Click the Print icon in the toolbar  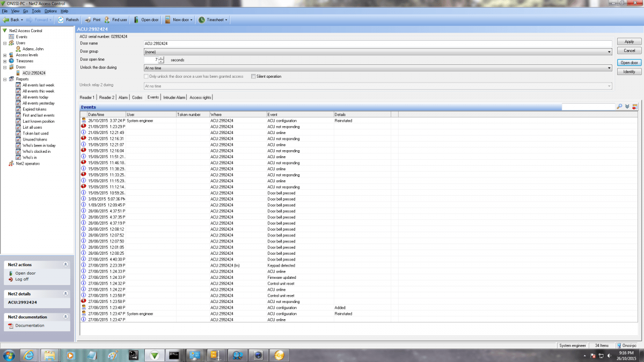(x=89, y=20)
